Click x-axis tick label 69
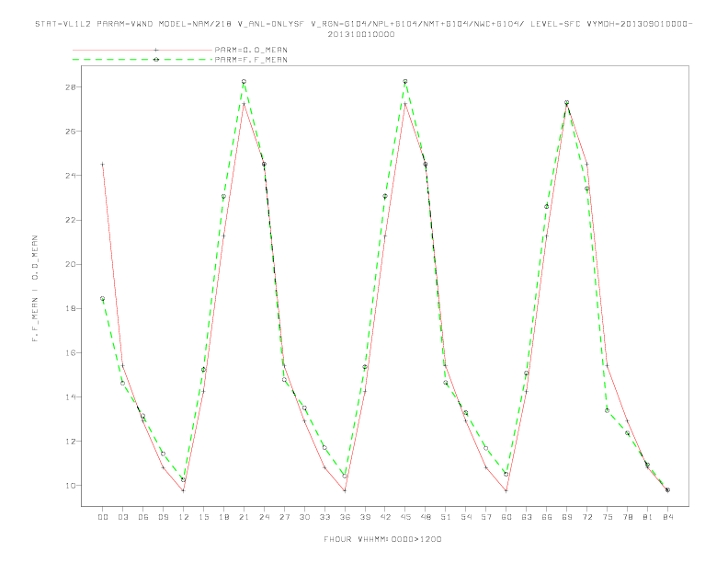 coord(567,517)
